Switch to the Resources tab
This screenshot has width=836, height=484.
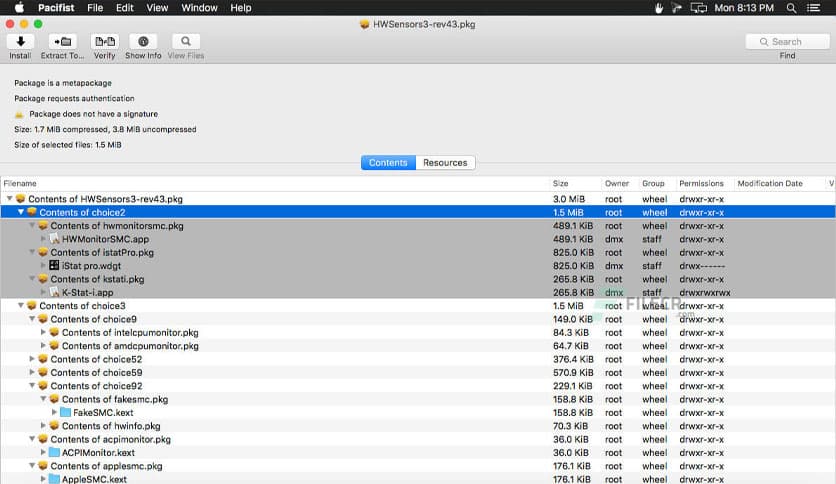[x=445, y=163]
